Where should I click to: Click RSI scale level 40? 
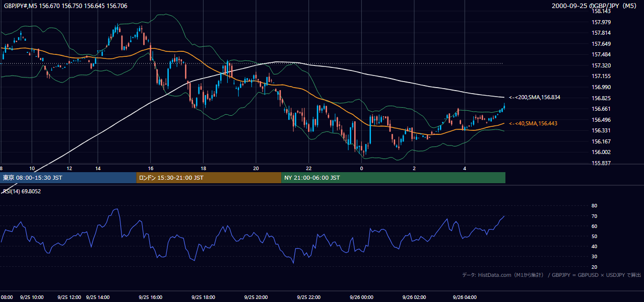coord(594,246)
